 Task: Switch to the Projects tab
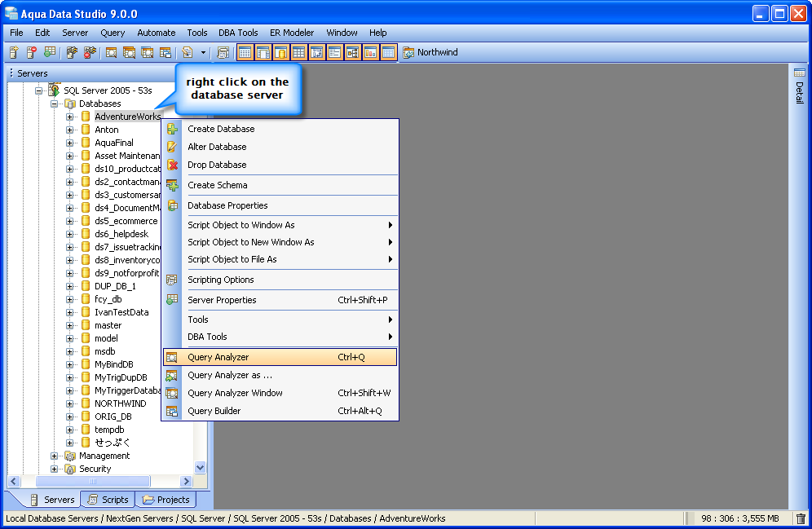pyautogui.click(x=166, y=500)
